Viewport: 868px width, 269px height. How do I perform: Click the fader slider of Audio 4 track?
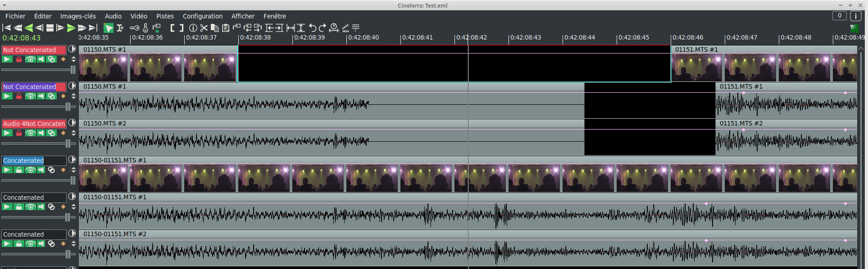(x=68, y=143)
